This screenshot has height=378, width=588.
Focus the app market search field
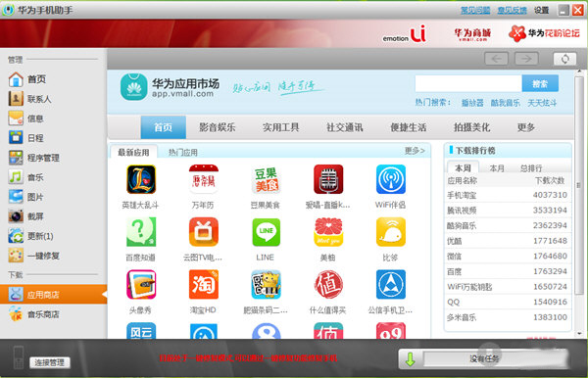(468, 83)
